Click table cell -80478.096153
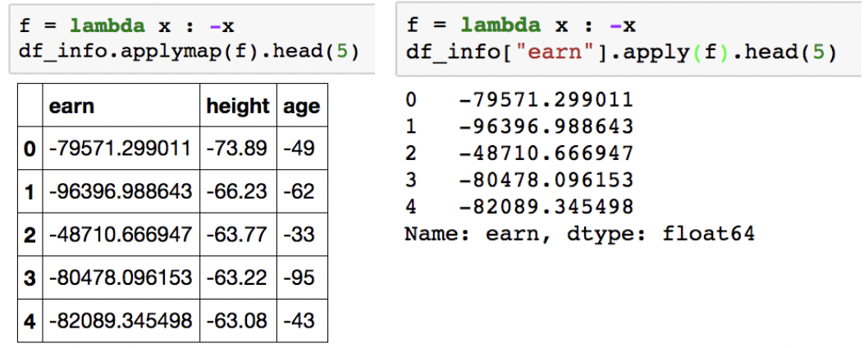 121,277
